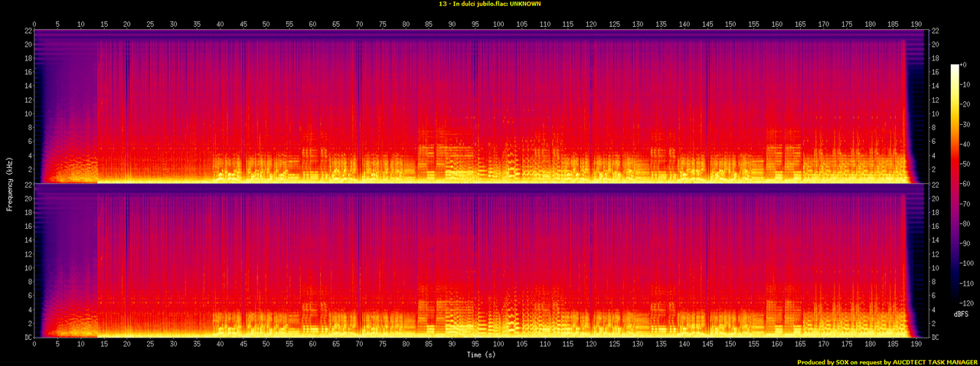
Task: Click the upper channel spectrogram plot
Action: pos(481,106)
